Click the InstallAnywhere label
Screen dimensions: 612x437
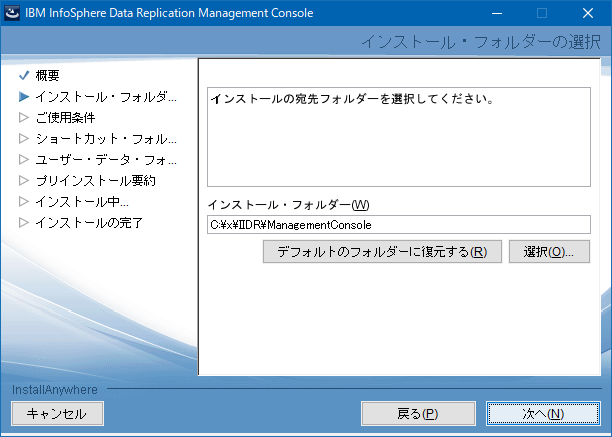55,389
